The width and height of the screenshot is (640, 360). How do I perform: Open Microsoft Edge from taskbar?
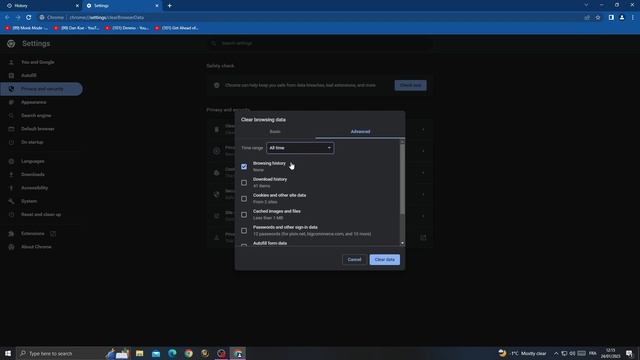172,353
